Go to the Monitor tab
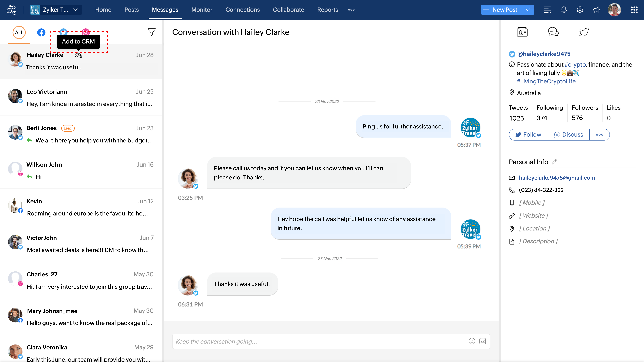 click(202, 10)
